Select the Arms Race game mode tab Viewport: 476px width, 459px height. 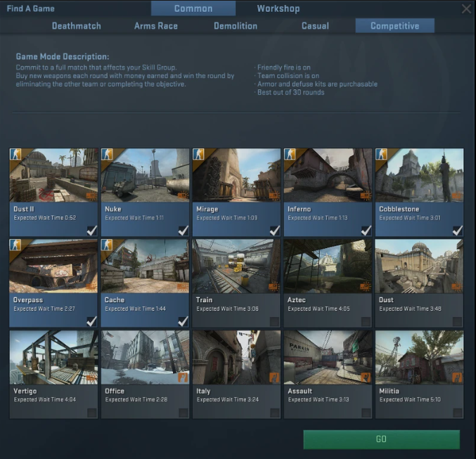[x=156, y=26]
